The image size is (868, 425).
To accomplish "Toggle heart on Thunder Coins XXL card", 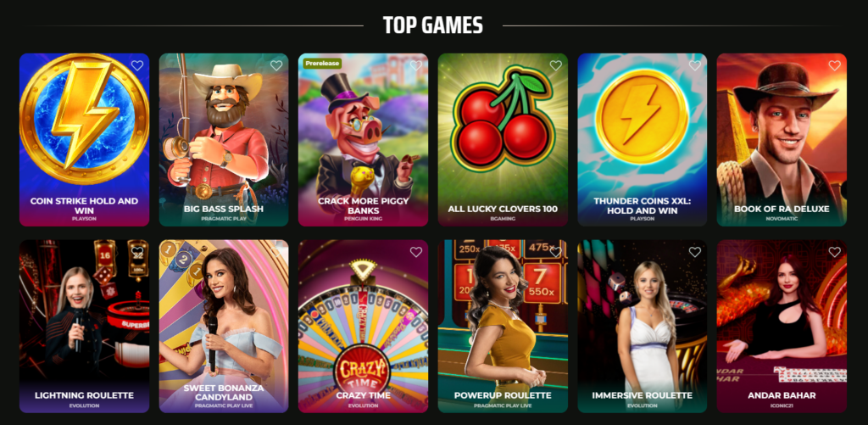I will [x=695, y=65].
